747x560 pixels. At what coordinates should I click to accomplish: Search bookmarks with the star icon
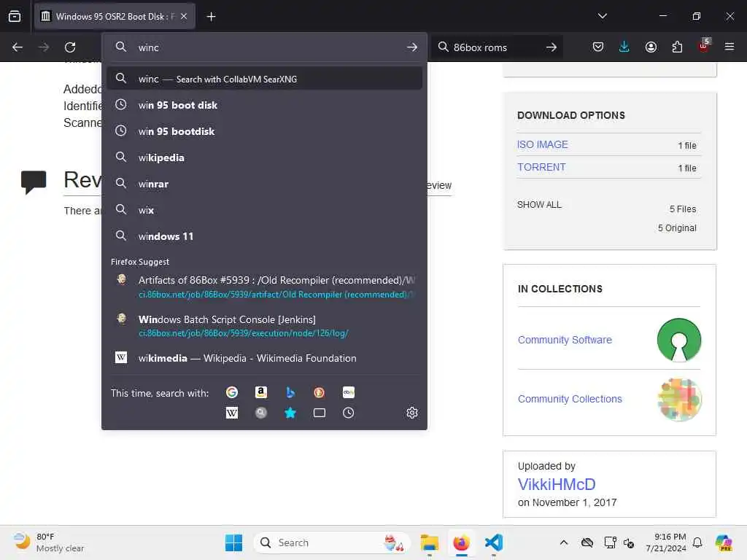[290, 413]
